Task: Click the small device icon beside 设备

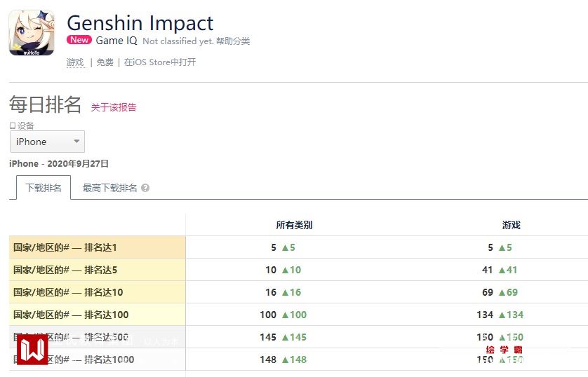Action: point(13,125)
